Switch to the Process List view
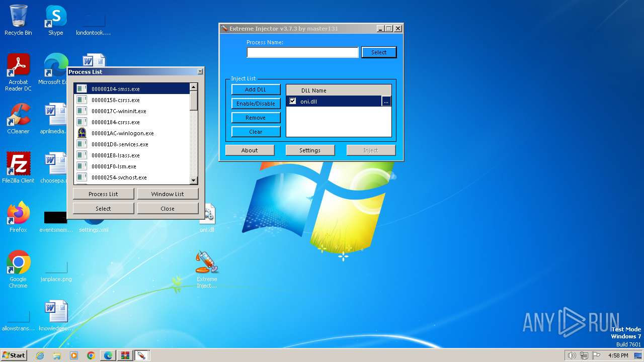 pyautogui.click(x=103, y=194)
